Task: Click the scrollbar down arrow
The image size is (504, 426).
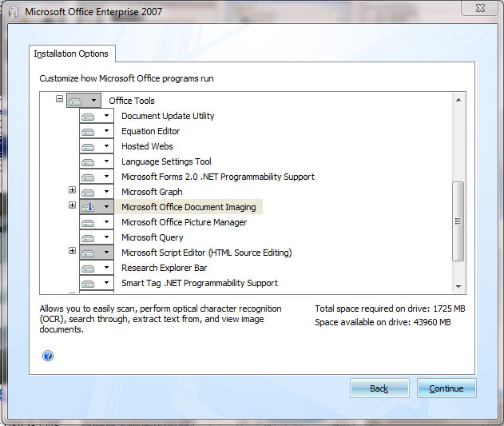Action: pyautogui.click(x=458, y=286)
